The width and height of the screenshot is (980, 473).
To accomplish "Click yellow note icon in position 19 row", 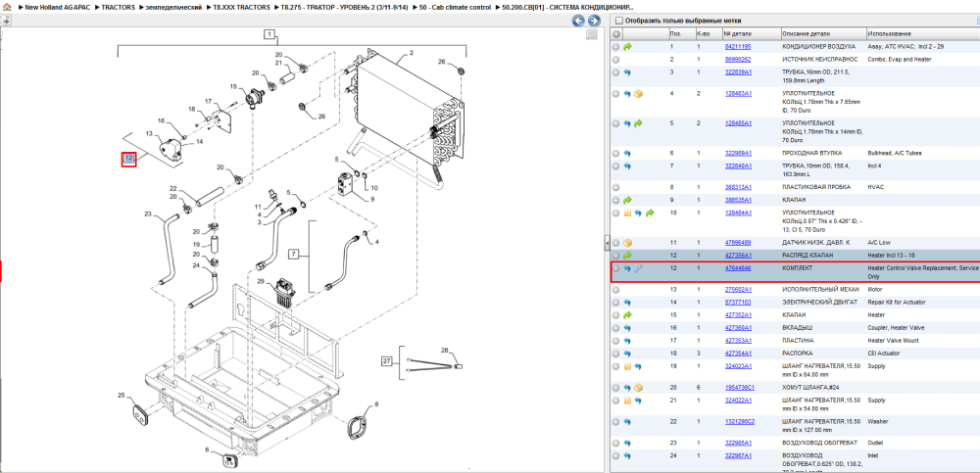I will (627, 366).
